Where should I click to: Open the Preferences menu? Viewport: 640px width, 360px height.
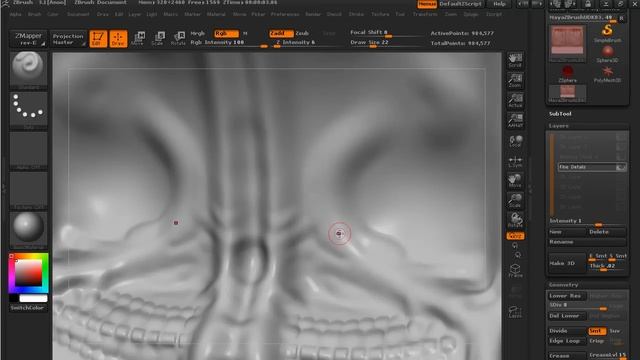point(285,14)
